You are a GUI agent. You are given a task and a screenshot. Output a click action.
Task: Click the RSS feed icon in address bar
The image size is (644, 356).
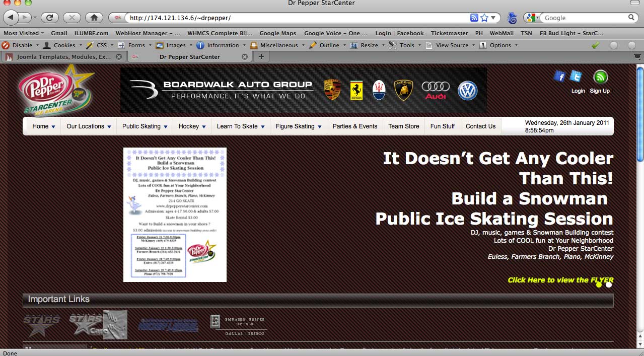click(x=474, y=18)
